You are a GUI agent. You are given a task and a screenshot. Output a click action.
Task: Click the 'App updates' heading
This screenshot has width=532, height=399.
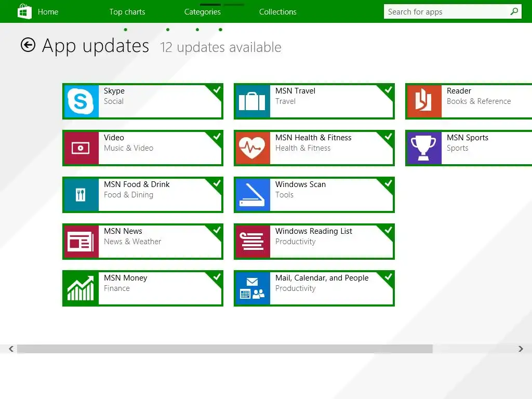click(x=96, y=46)
